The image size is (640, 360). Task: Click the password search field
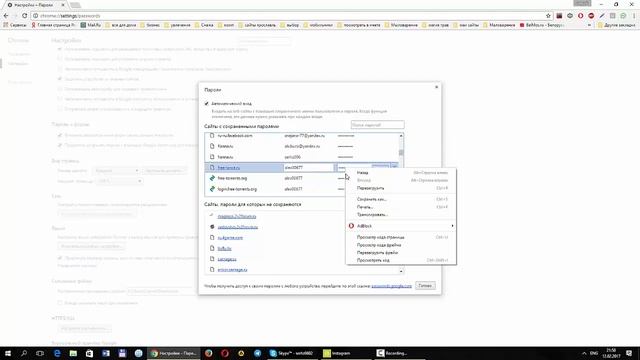[378, 125]
